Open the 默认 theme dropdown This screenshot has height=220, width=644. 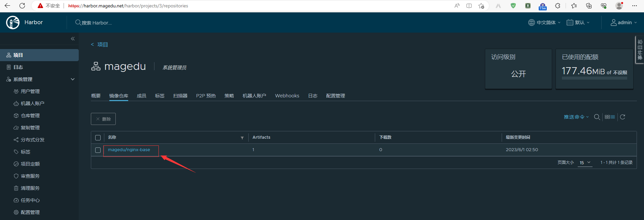[578, 23]
